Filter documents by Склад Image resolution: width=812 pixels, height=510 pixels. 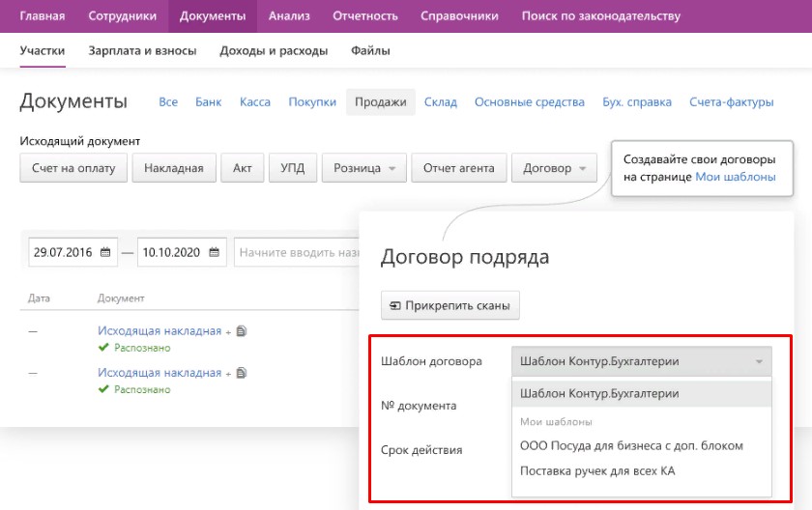point(441,101)
